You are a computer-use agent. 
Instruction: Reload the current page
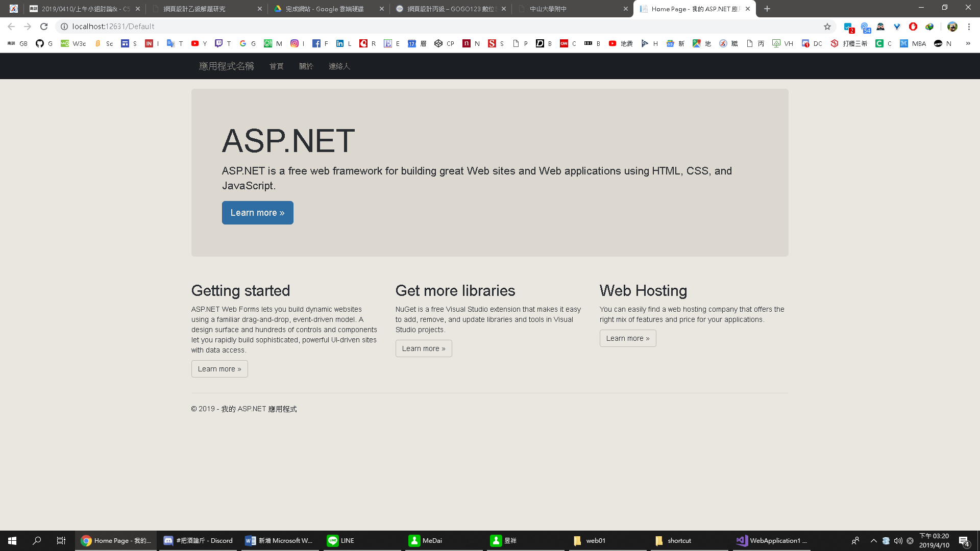pyautogui.click(x=44, y=27)
